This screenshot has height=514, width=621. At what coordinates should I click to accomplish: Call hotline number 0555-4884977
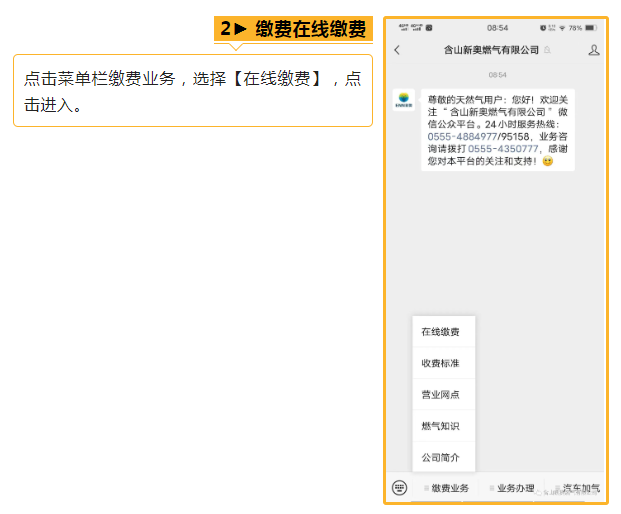(x=462, y=137)
